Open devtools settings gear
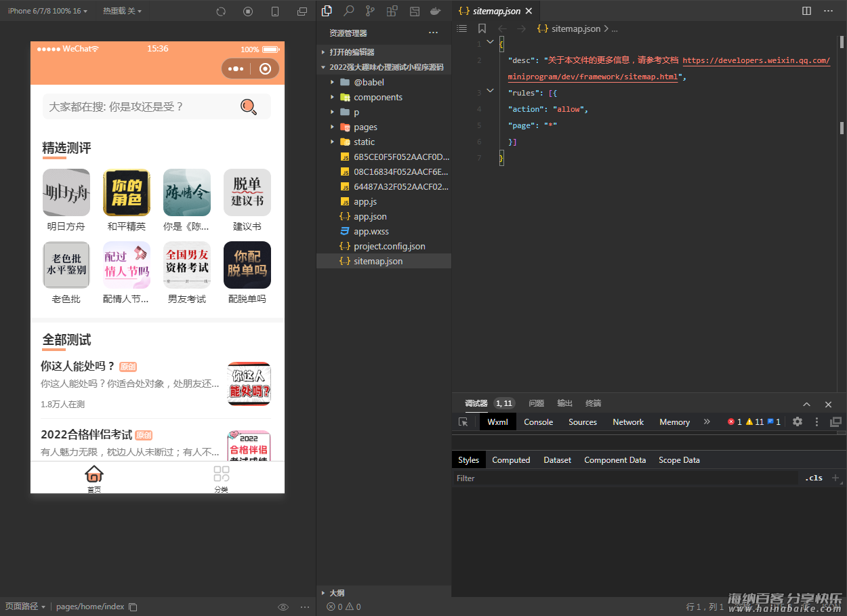The width and height of the screenshot is (847, 616). pos(798,422)
